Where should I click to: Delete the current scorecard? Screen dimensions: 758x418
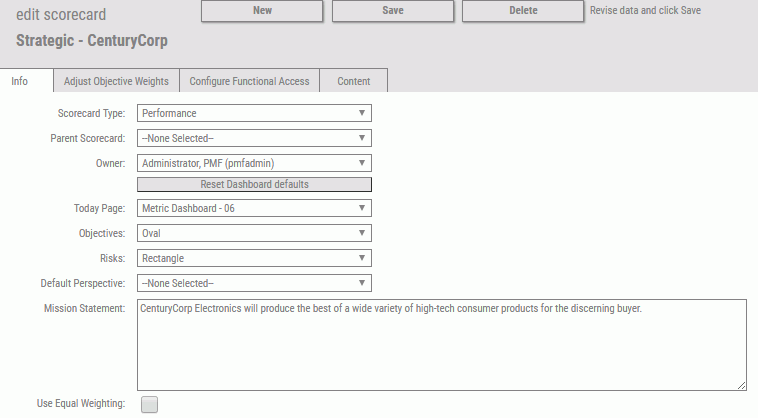coord(523,11)
